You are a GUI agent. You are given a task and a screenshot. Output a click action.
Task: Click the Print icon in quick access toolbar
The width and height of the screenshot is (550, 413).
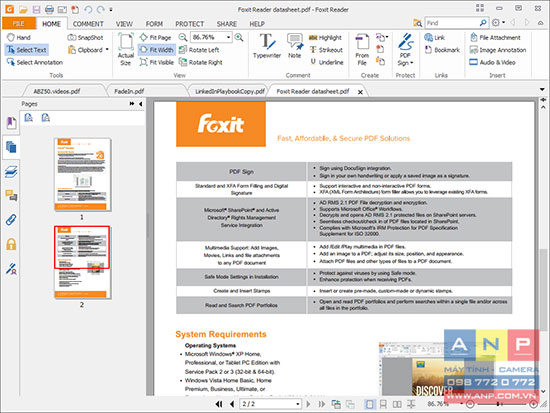click(49, 9)
